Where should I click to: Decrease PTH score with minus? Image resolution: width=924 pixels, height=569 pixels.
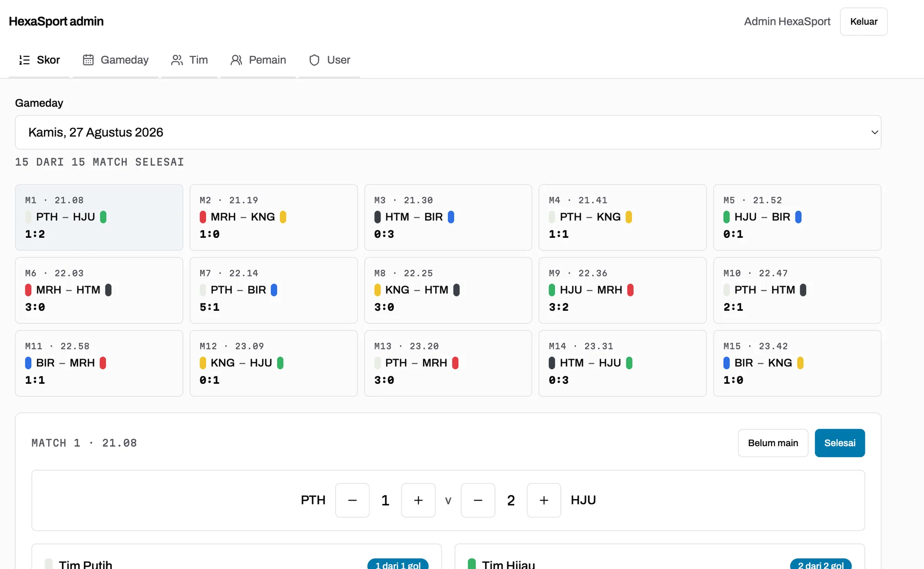pos(353,500)
